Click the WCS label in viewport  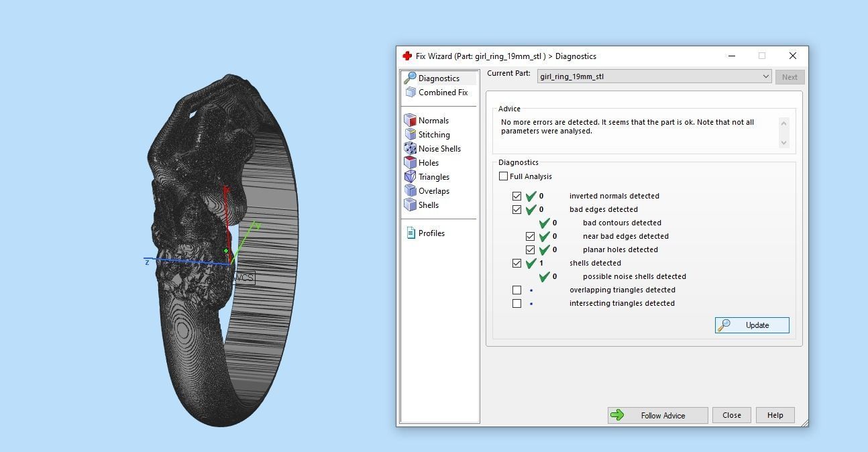click(244, 278)
